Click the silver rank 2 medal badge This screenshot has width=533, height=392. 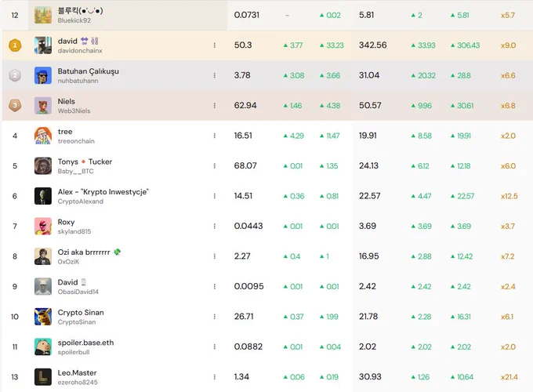point(15,75)
